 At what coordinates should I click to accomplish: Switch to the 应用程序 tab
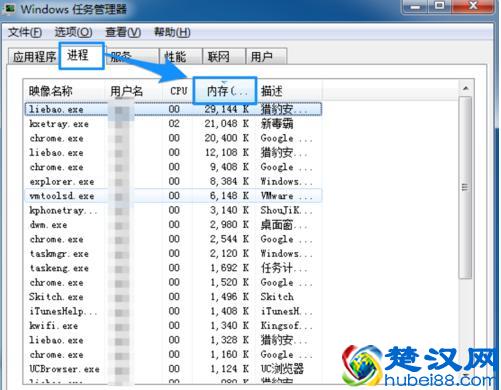tap(34, 56)
